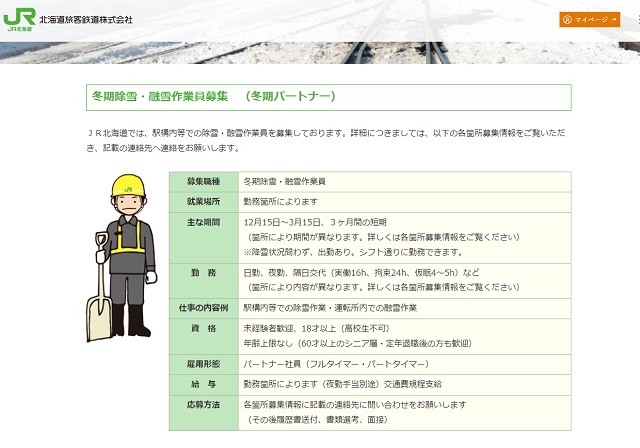Screen dimensions: 640x448
Task: Click the 北海道旅客鉄道株式会社 company name
Action: pyautogui.click(x=86, y=19)
